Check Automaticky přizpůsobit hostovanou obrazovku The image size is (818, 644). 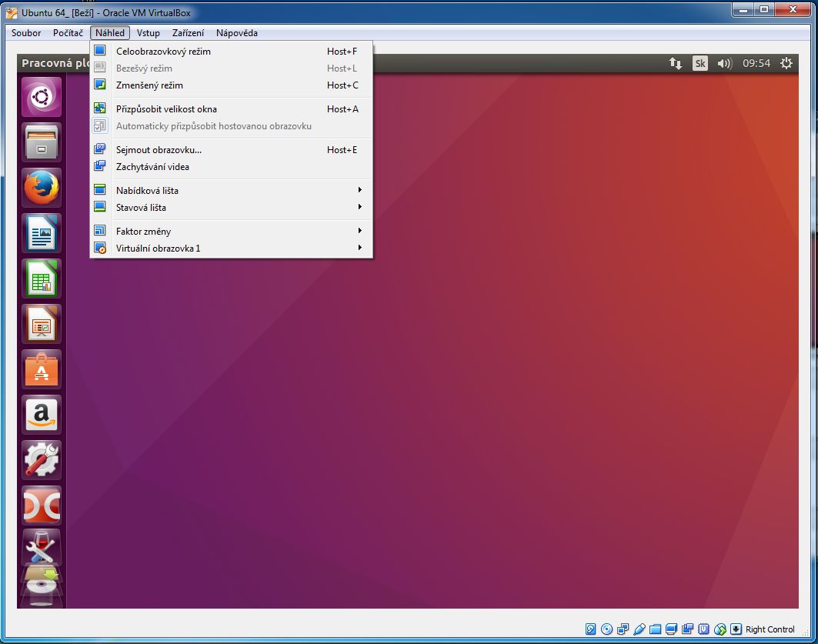[x=231, y=125]
